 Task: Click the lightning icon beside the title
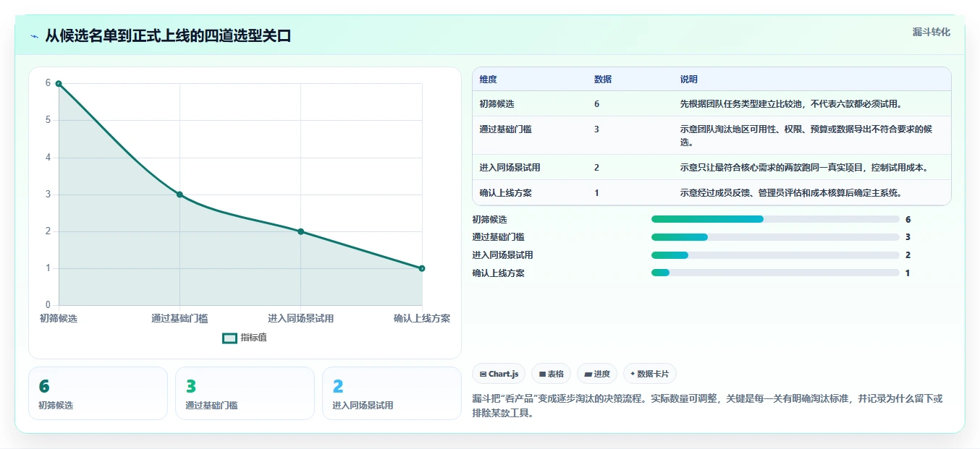click(34, 35)
